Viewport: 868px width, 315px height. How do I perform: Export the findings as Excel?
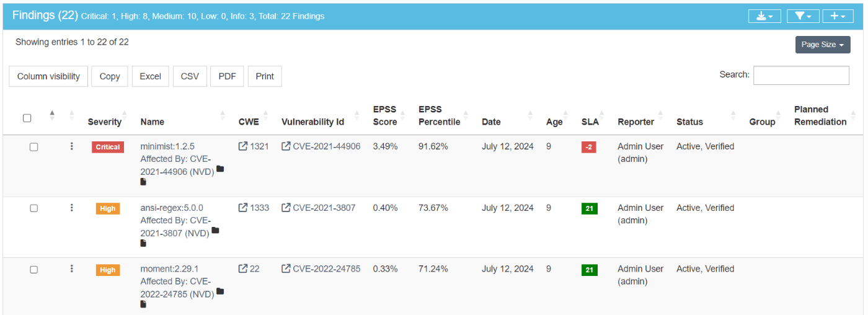(x=150, y=76)
